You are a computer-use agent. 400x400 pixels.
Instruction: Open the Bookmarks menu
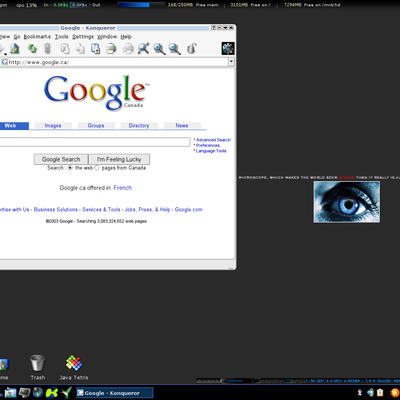pyautogui.click(x=37, y=37)
